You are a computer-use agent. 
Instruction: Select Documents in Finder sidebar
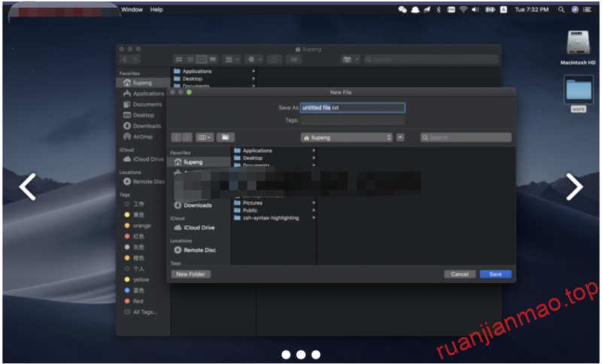tap(143, 104)
